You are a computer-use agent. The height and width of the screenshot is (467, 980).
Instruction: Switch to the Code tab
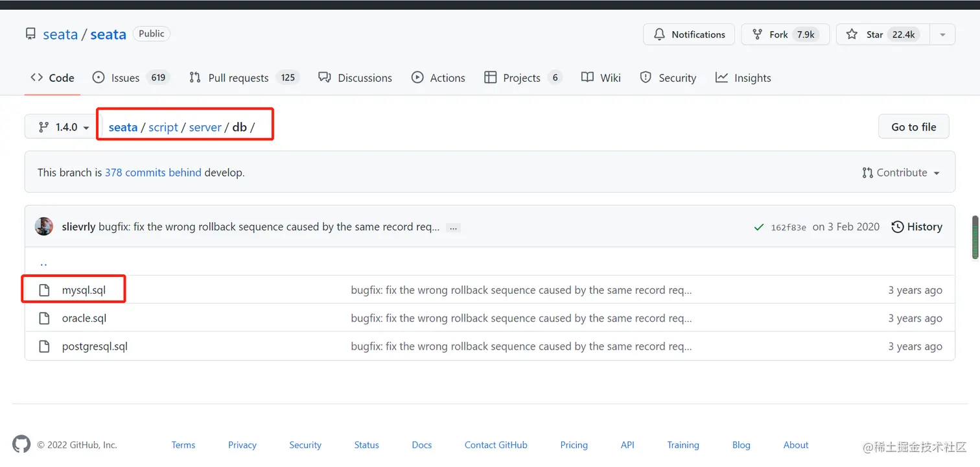coord(52,78)
